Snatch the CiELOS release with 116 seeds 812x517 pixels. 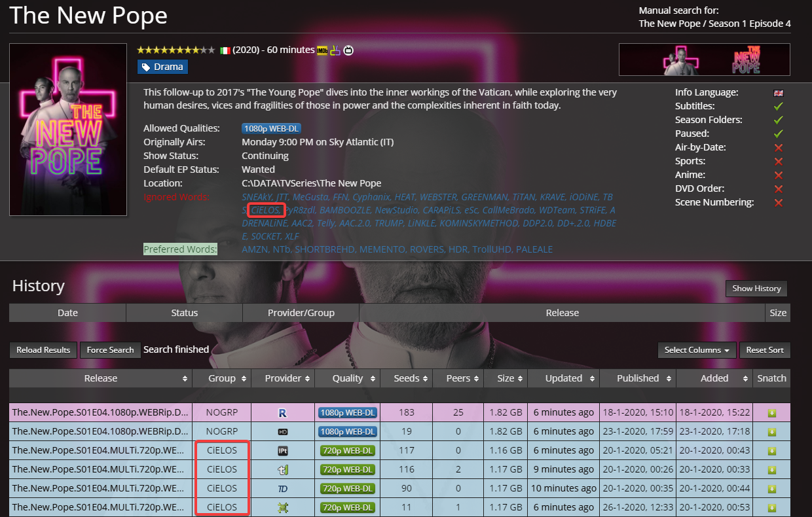click(772, 470)
